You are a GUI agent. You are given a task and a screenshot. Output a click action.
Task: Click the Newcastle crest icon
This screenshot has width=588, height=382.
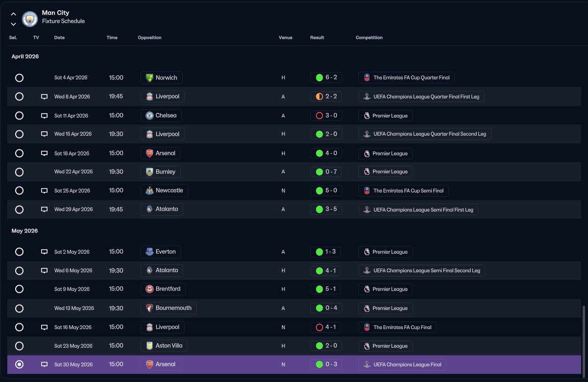[x=149, y=191]
